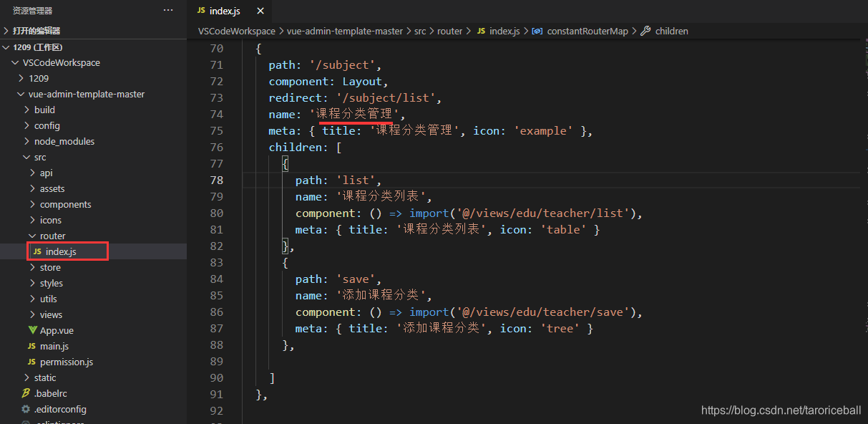This screenshot has height=424, width=868.
Task: Click vue-admin-template-master in the breadcrumb
Action: click(345, 31)
